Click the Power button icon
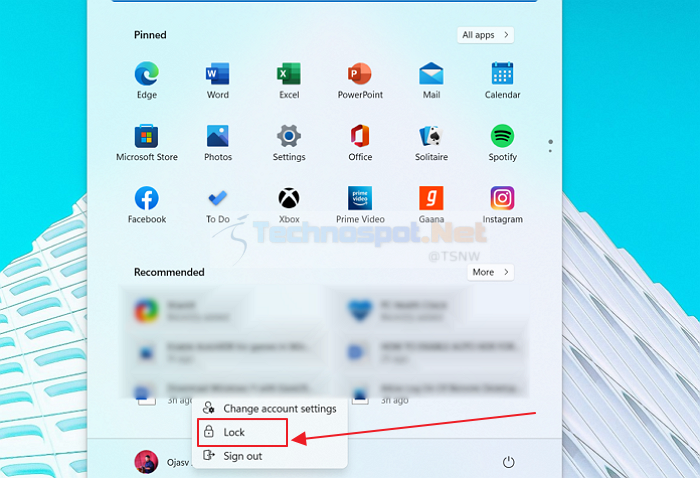This screenshot has height=478, width=700. tap(508, 462)
